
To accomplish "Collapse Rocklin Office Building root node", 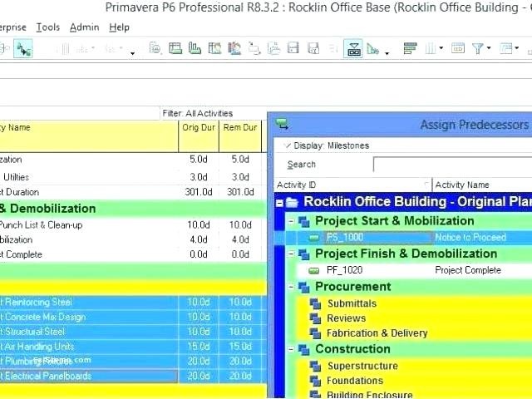I will coord(280,202).
